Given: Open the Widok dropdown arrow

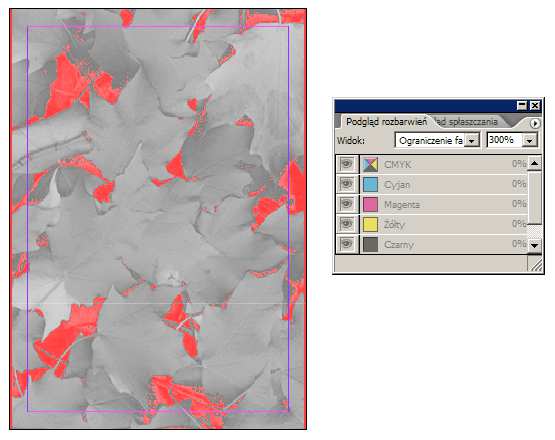Looking at the screenshot, I should 471,141.
